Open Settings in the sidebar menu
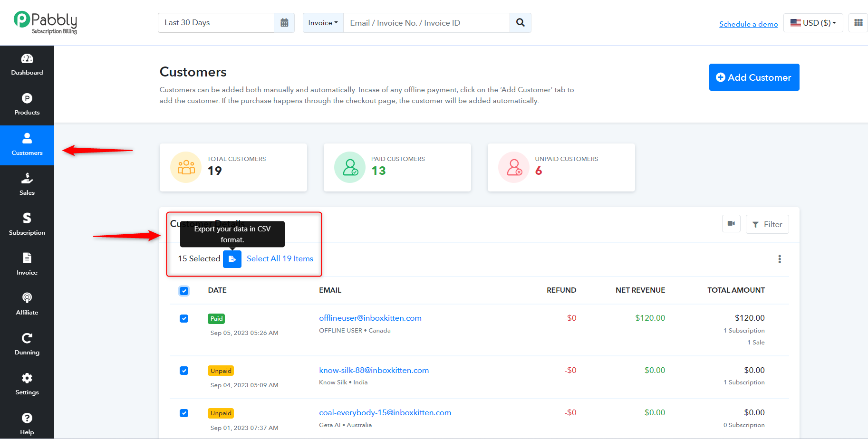This screenshot has width=868, height=439. pyautogui.click(x=27, y=385)
